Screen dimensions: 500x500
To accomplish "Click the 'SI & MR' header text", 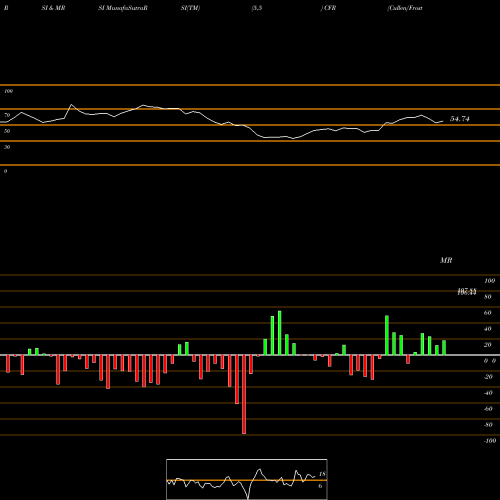I will pyautogui.click(x=53, y=8).
